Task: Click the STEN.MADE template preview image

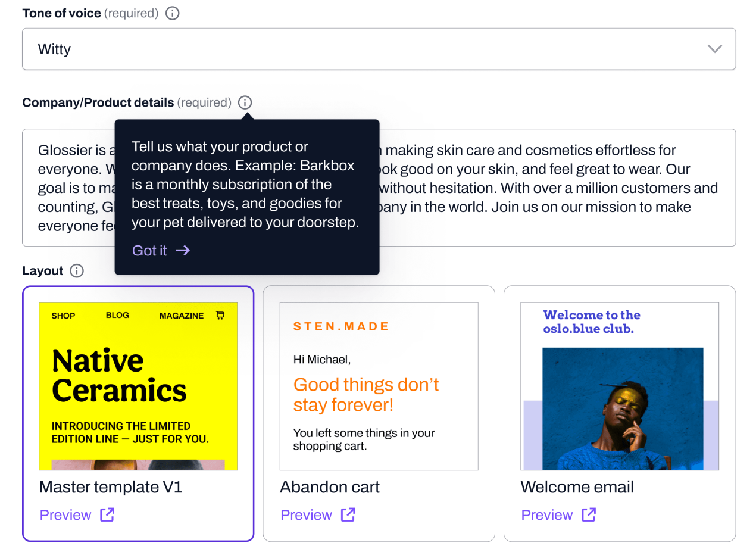Action: (379, 386)
